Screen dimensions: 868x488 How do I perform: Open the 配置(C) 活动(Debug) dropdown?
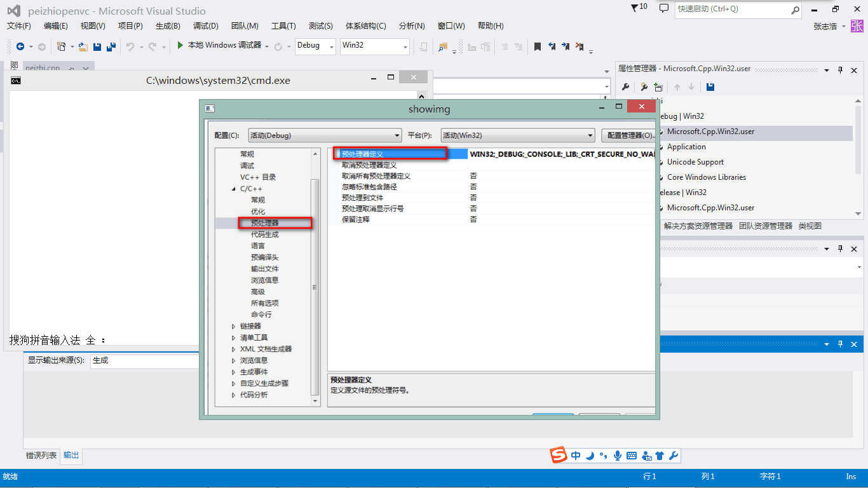[x=325, y=135]
